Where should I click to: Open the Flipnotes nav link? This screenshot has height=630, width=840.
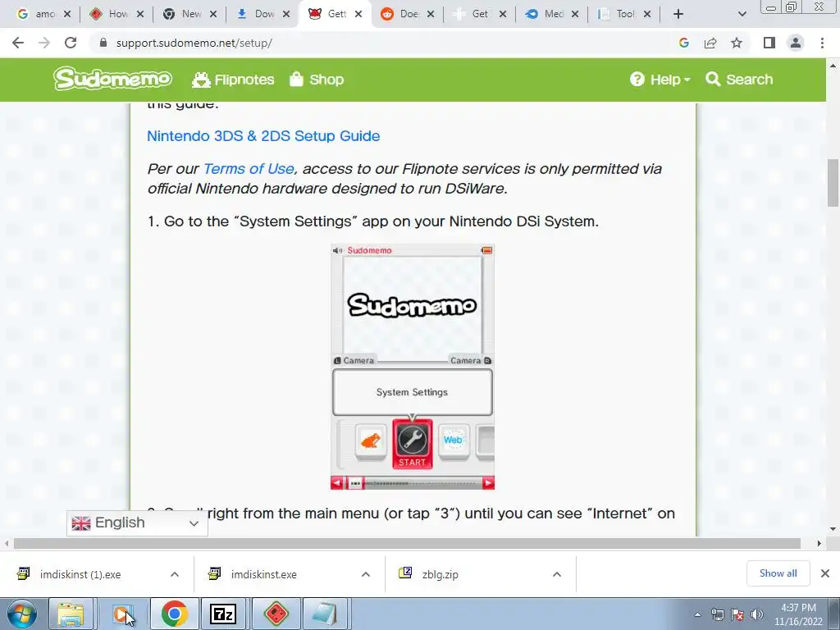click(233, 80)
